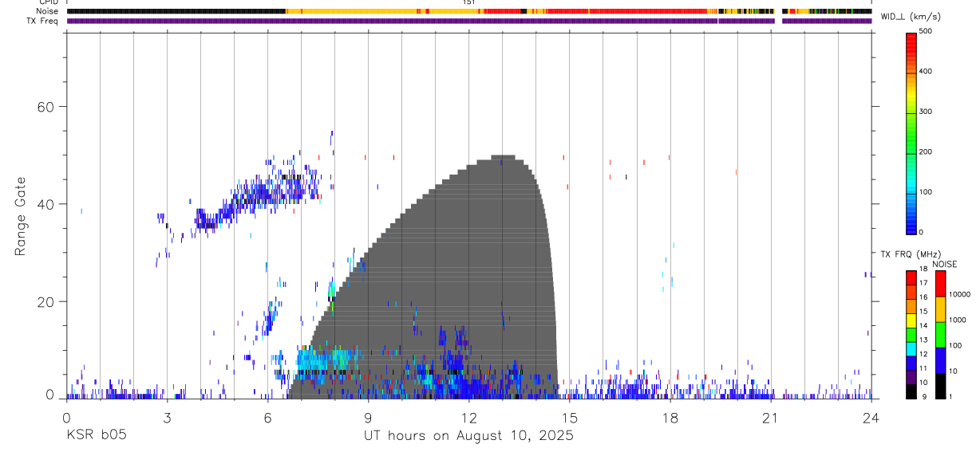This screenshot has width=980, height=452.
Task: Click the '14' label on the TX FRQ scale
Action: [923, 325]
